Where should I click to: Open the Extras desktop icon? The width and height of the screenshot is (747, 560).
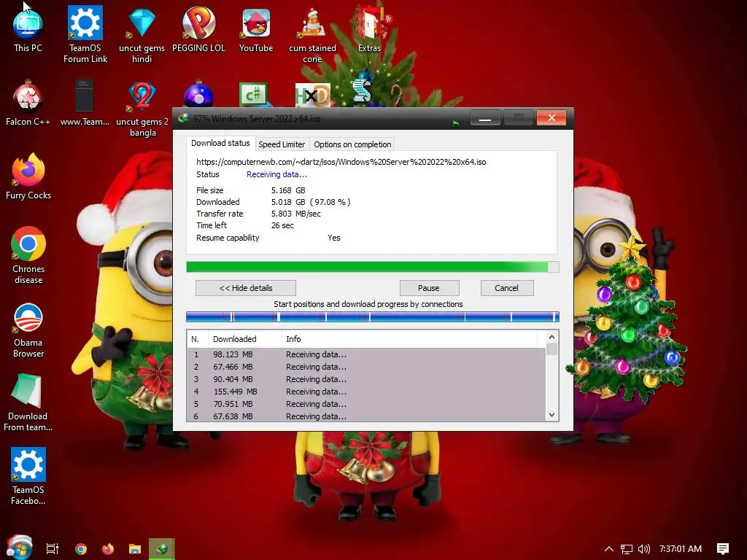click(x=370, y=28)
